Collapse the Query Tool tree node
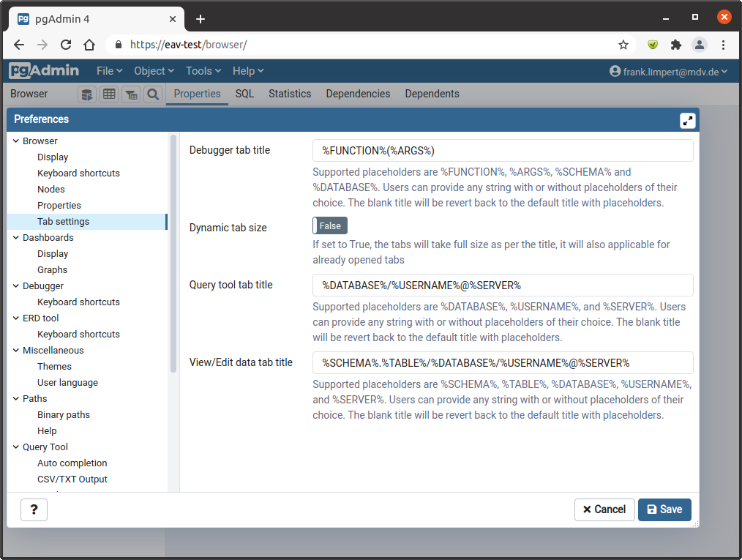 [16, 447]
